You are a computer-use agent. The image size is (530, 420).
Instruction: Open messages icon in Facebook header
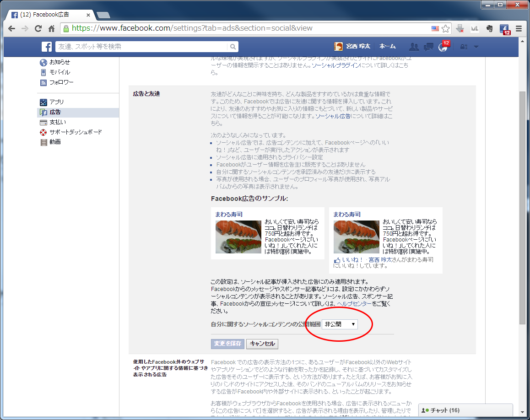coord(428,47)
